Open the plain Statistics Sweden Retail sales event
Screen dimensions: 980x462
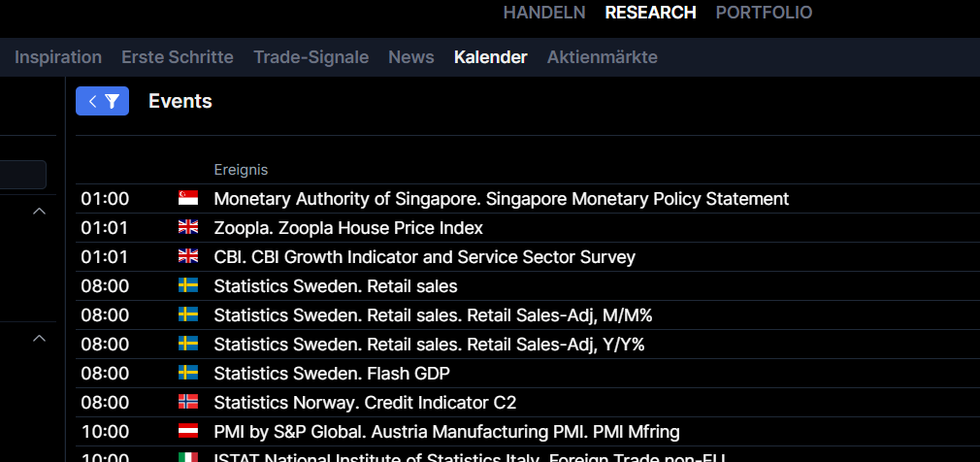[336, 285]
